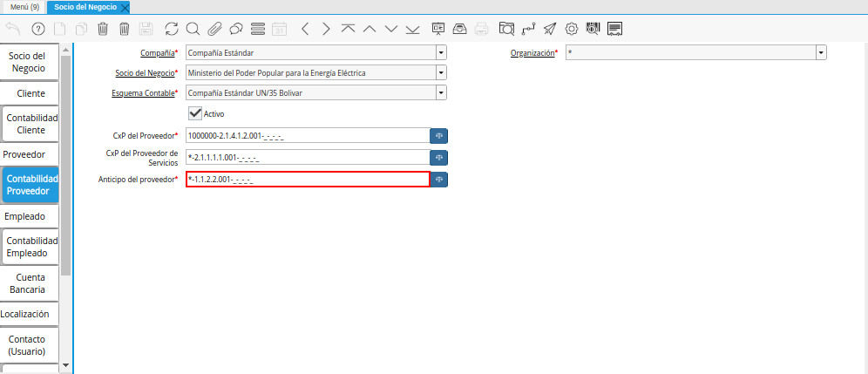
Task: Click the side tab list scrollbar thumb
Action: pos(66,165)
